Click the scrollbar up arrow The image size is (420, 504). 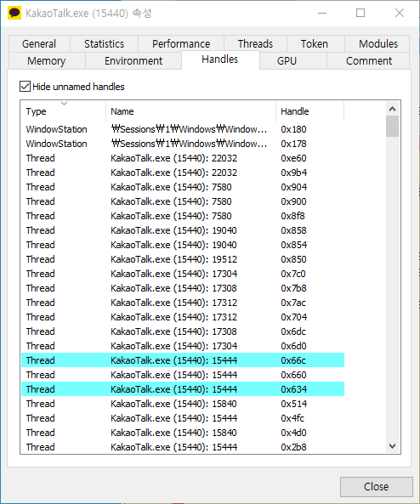pyautogui.click(x=392, y=109)
